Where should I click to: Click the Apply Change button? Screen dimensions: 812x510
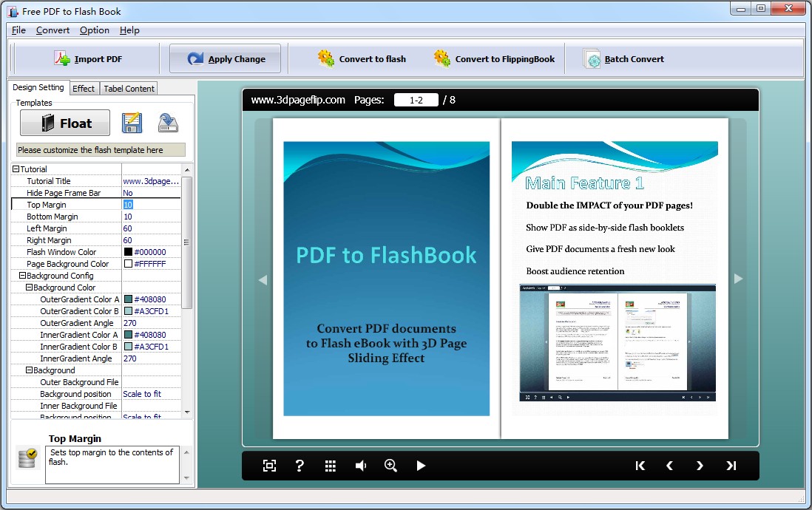coord(226,59)
